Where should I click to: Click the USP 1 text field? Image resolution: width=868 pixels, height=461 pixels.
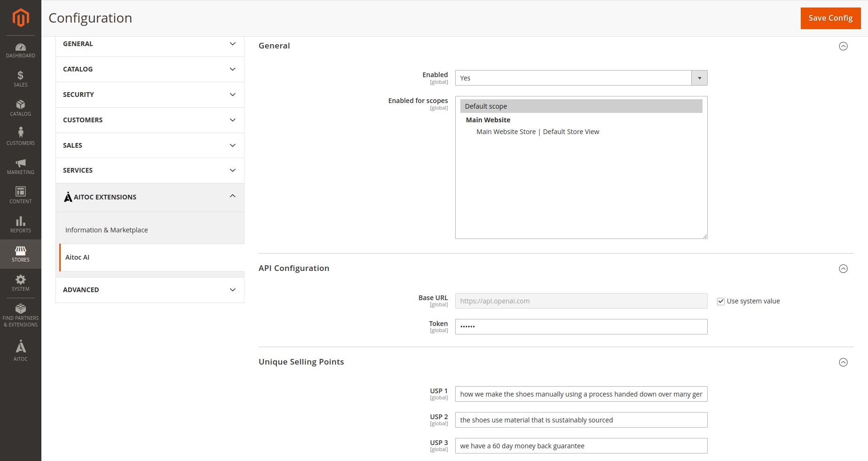click(x=581, y=394)
